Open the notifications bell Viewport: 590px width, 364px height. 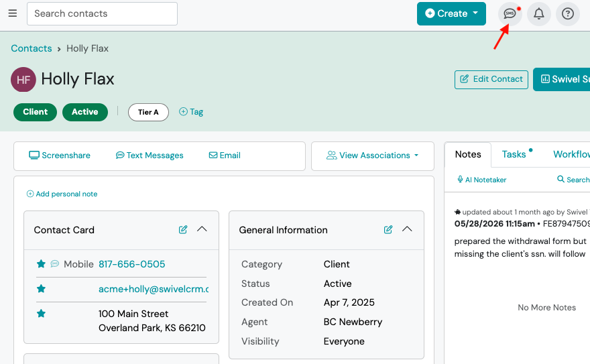click(x=539, y=14)
